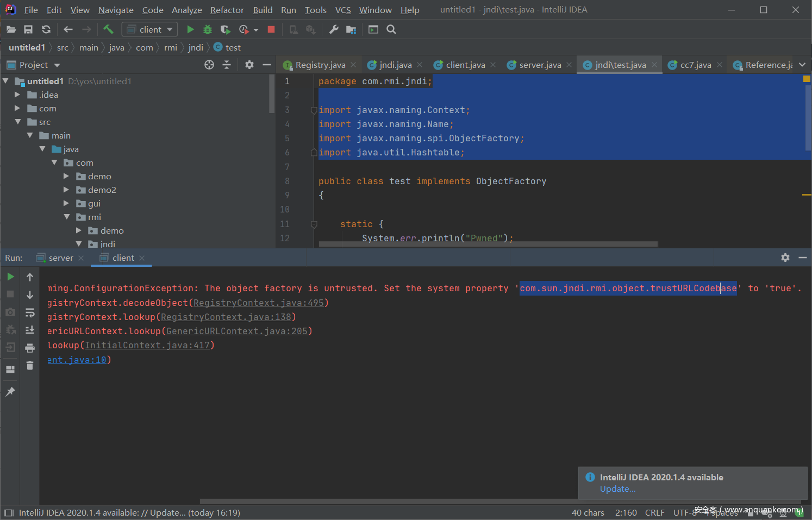Viewport: 812px width, 520px height.
Task: Open the Refactor menu
Action: [x=227, y=10]
